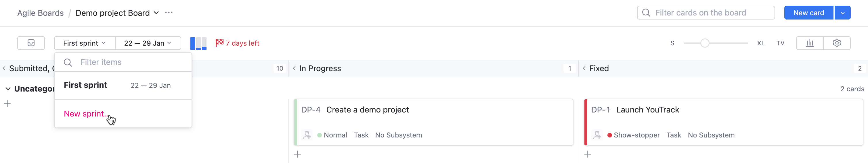868x163 pixels.
Task: Go to Agile Boards breadcrumb link
Action: click(x=41, y=13)
